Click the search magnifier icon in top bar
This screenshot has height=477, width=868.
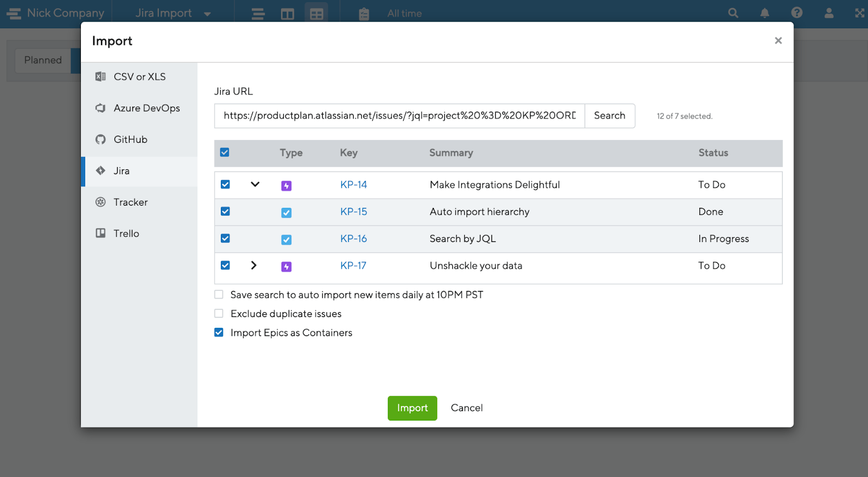[x=733, y=13]
